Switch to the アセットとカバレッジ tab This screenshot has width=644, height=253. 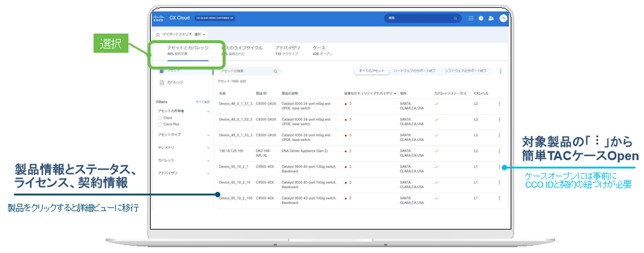(x=188, y=51)
